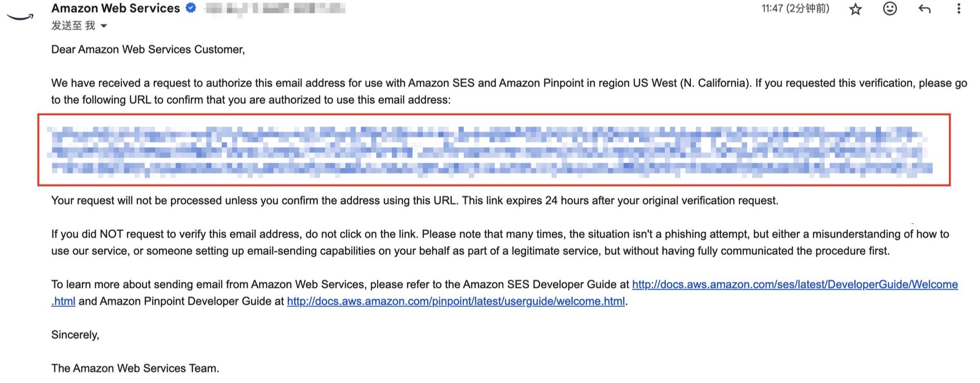Click the Dear Amazon Web Services Customer greeting

[x=148, y=50]
